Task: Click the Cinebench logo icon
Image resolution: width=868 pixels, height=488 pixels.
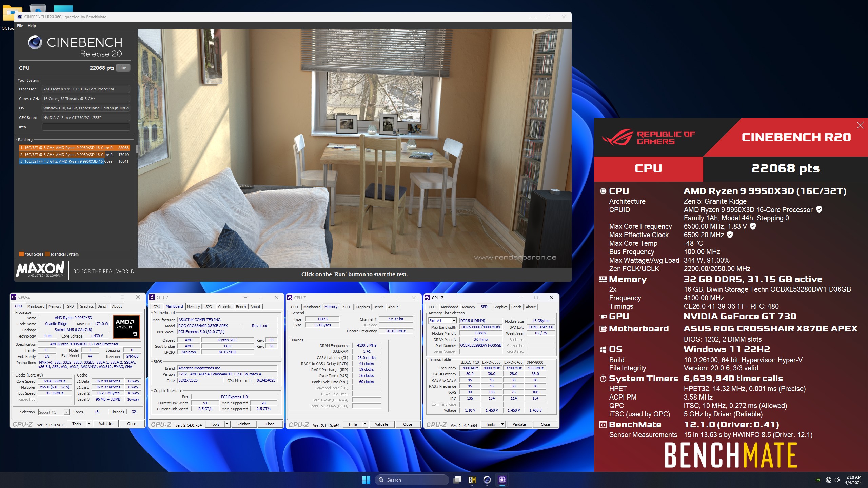Action: [x=35, y=43]
